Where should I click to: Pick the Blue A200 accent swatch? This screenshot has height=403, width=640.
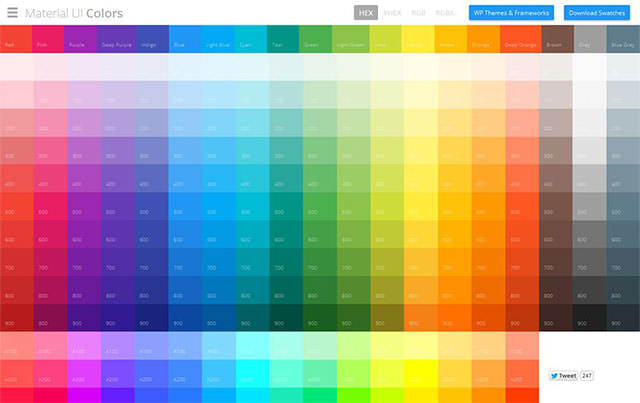click(185, 374)
